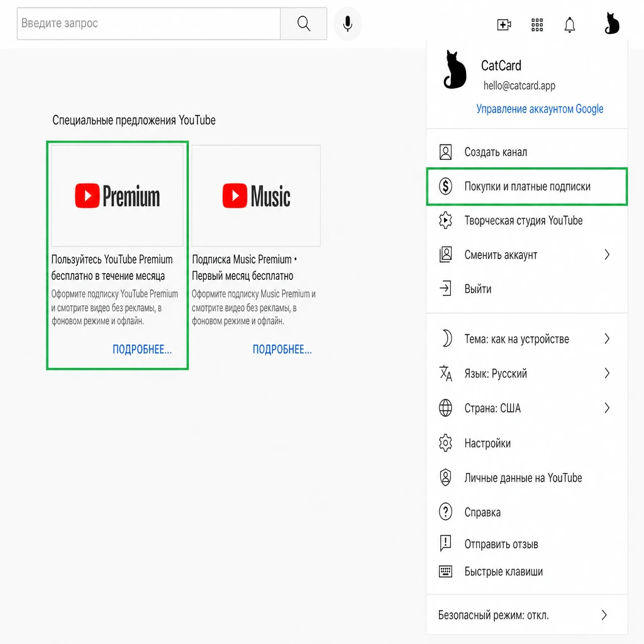Image resolution: width=644 pixels, height=644 pixels.
Task: Open 'Управление аккаунтом Google' link
Action: 540,109
